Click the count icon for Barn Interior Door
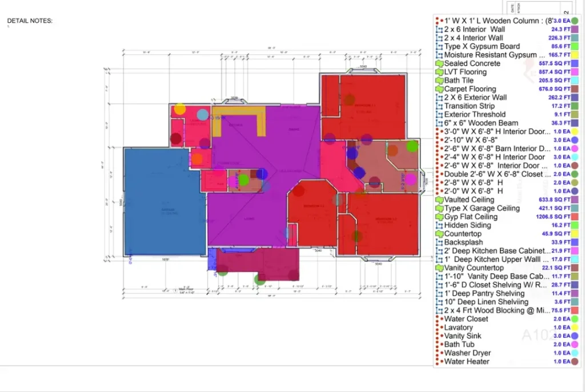Image resolution: width=585 pixels, height=392 pixels. (439, 149)
